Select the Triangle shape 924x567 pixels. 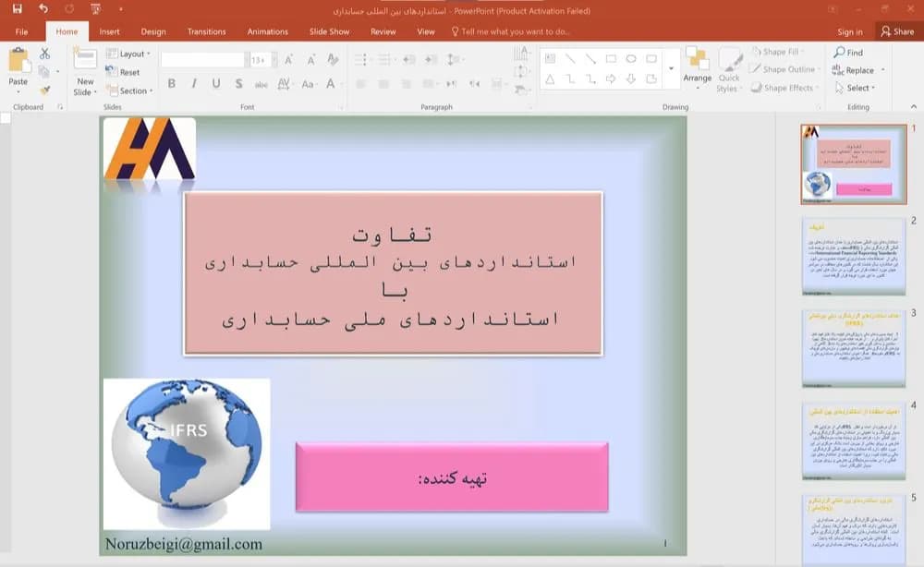[x=550, y=78]
